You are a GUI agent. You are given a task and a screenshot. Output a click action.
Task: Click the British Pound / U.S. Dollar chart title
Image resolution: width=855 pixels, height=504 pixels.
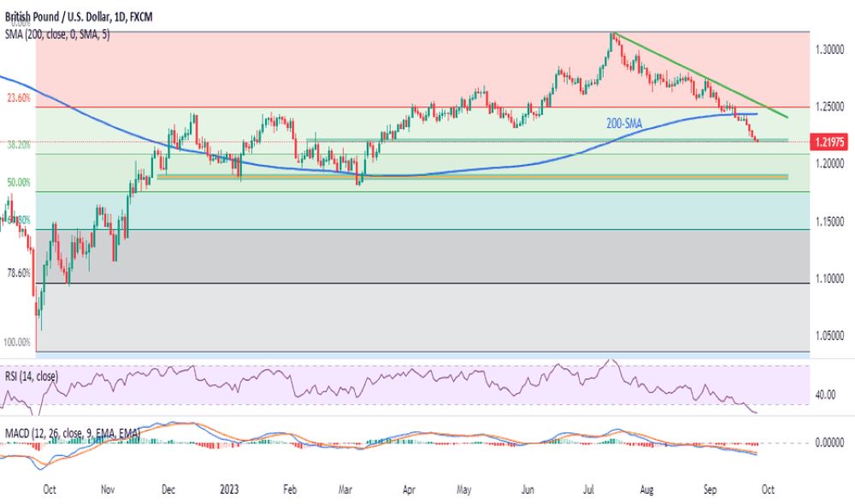coord(79,17)
